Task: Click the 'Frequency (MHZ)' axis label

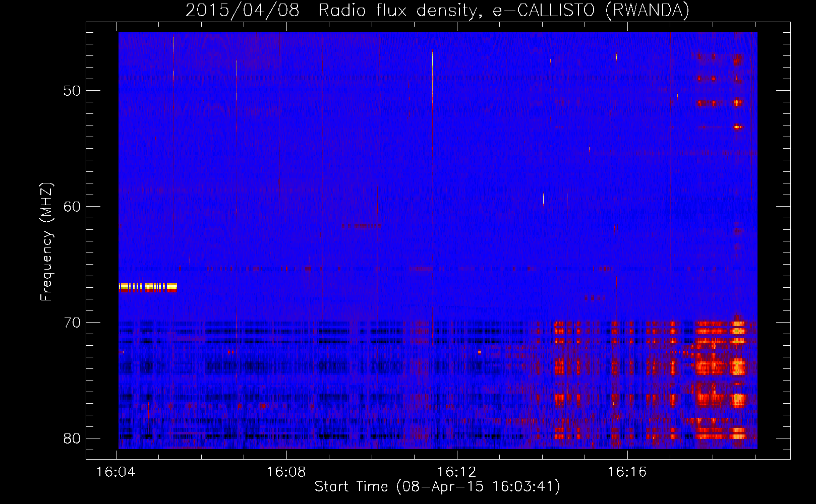Action: coord(46,242)
